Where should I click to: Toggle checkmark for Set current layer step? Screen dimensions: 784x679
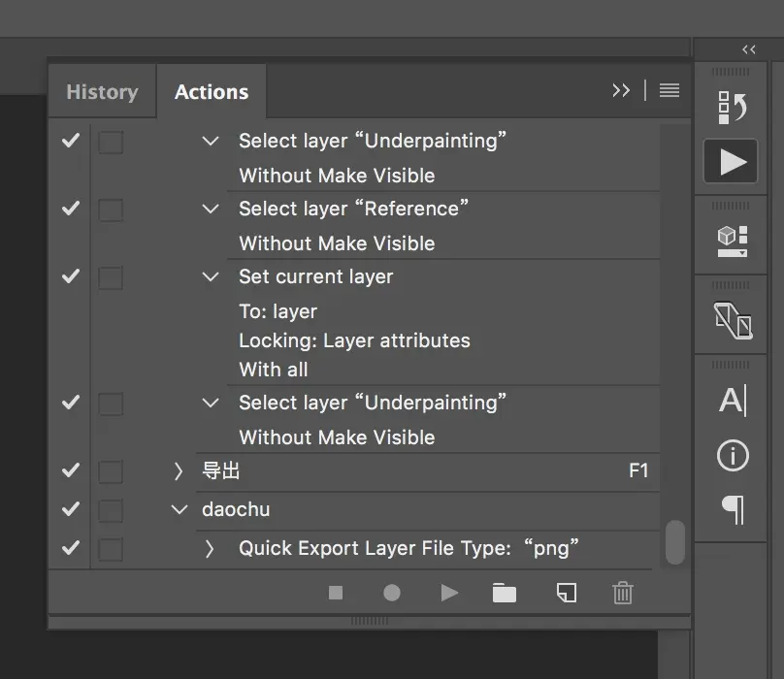point(71,277)
